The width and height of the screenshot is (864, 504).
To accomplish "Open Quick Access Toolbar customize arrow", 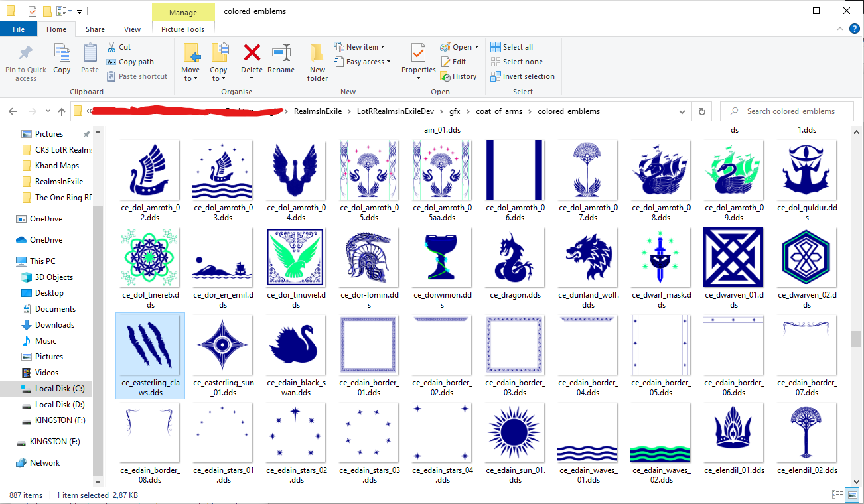I will click(x=80, y=11).
